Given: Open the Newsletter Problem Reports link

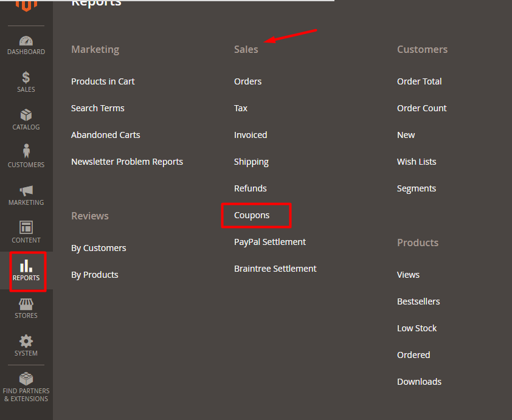Looking at the screenshot, I should [127, 162].
